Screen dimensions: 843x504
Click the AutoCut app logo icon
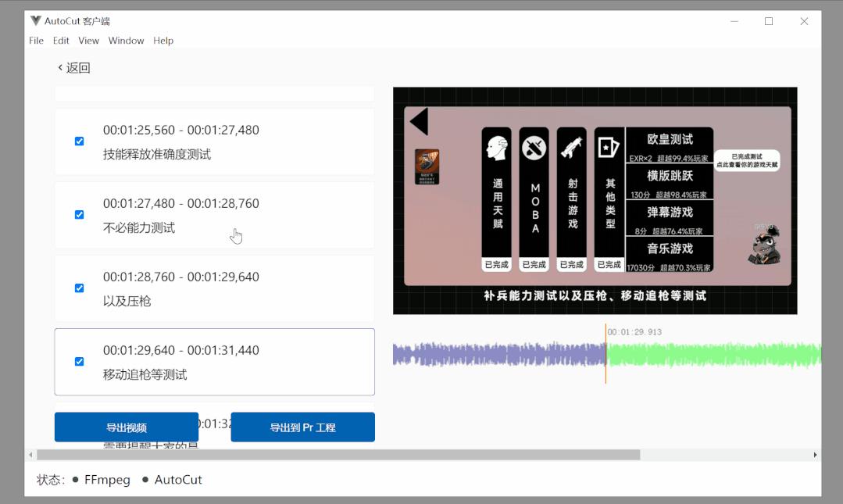click(35, 21)
